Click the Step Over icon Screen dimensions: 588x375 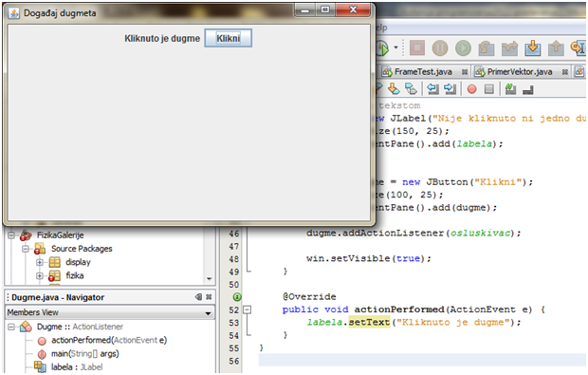(487, 48)
